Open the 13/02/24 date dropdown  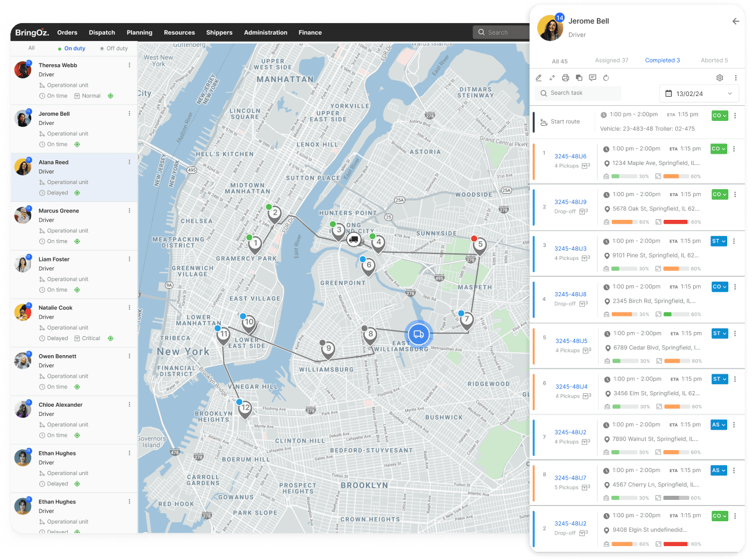coord(699,93)
